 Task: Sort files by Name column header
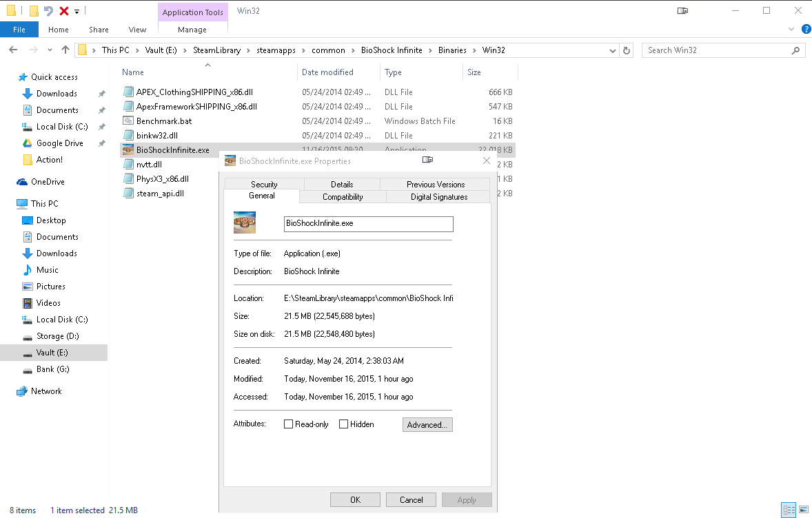[x=208, y=72]
